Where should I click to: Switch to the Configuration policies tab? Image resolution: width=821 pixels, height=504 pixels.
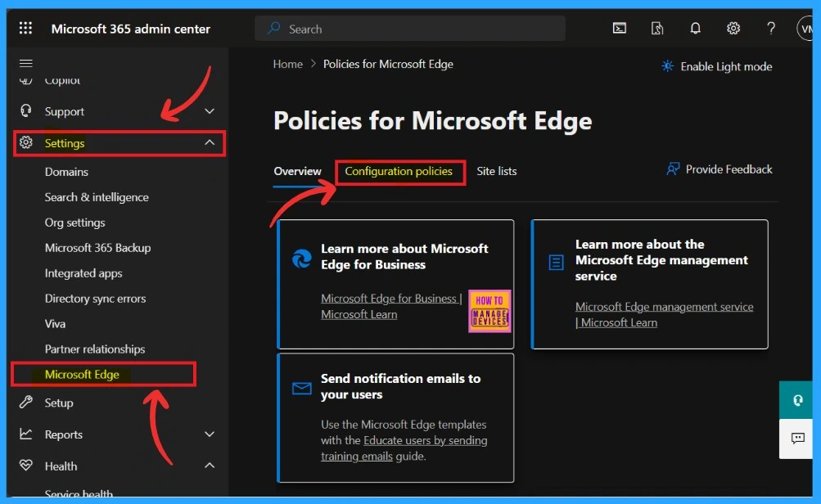point(399,171)
